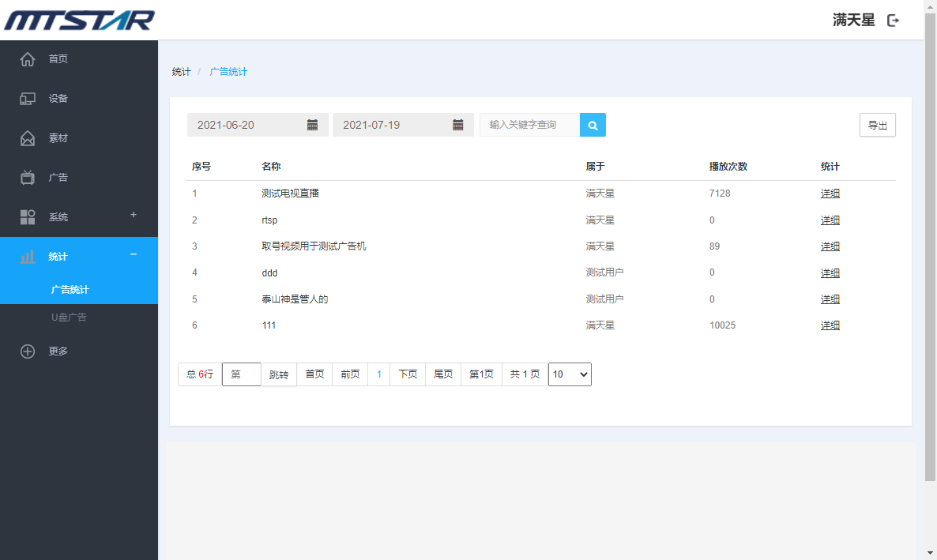Viewport: 937px width, 560px height.
Task: Click the 更多 plus circle icon
Action: pos(28,351)
